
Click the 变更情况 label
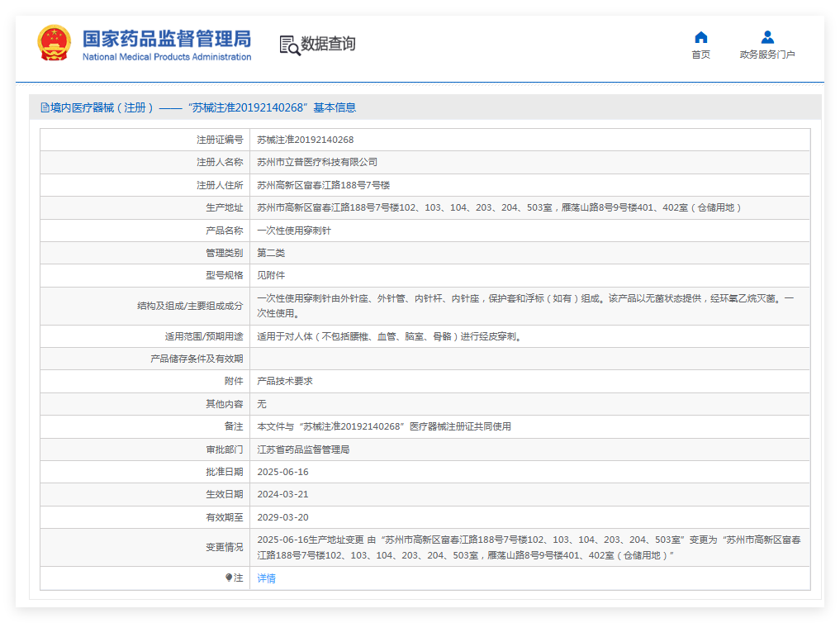pyautogui.click(x=225, y=548)
